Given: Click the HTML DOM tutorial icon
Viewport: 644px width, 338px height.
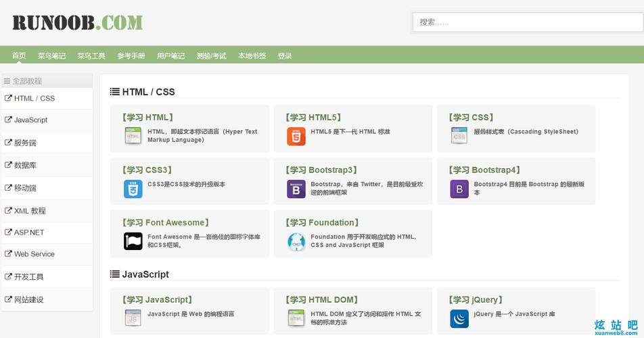Looking at the screenshot, I should [296, 318].
